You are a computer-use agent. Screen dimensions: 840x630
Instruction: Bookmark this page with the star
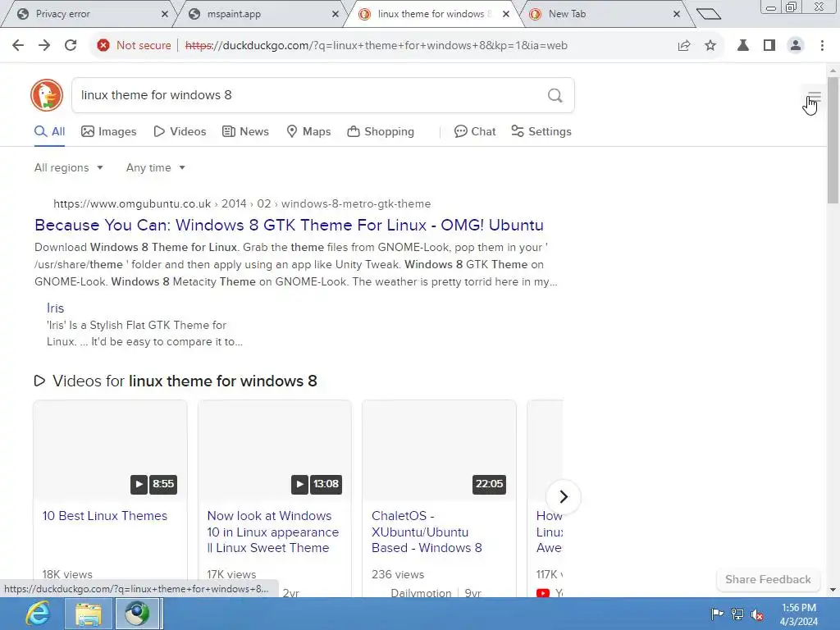coord(710,46)
